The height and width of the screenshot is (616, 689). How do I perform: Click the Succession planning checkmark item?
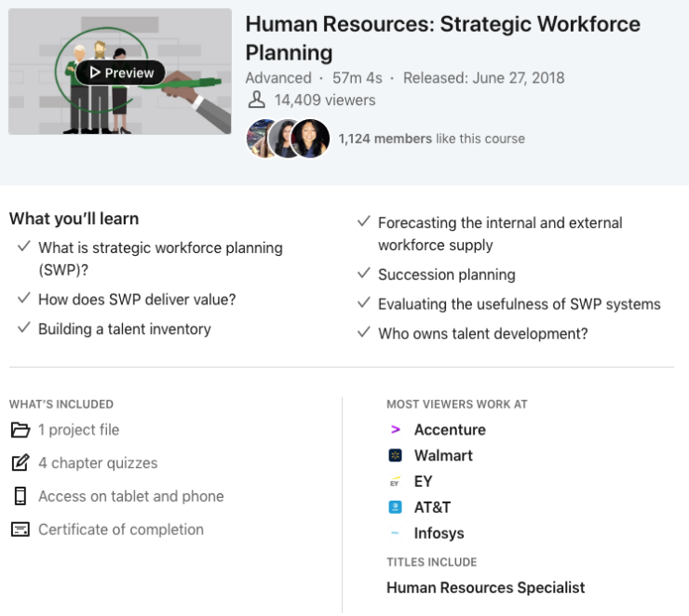(x=446, y=275)
